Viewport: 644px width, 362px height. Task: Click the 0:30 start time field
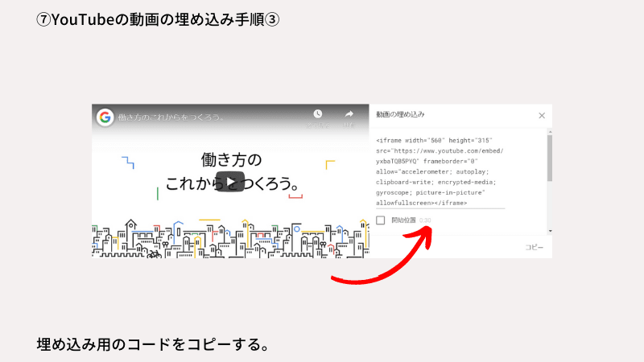click(x=425, y=220)
